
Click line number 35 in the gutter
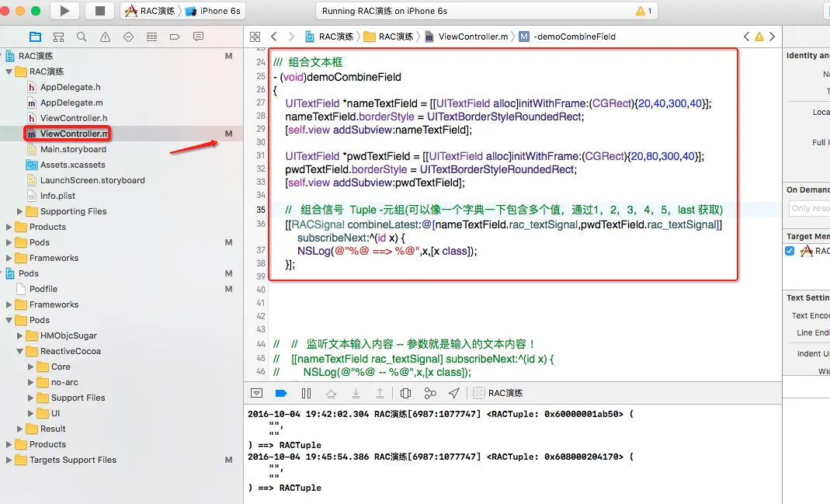[260, 210]
